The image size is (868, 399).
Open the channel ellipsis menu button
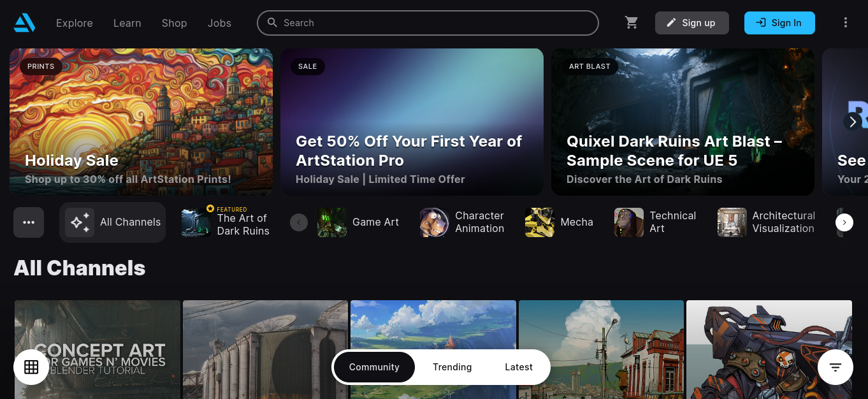pos(29,222)
